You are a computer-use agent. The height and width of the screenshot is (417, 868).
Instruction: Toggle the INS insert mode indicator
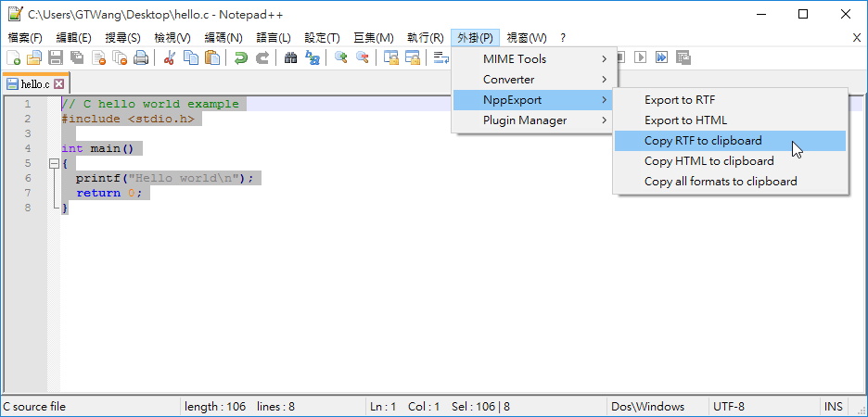click(833, 407)
